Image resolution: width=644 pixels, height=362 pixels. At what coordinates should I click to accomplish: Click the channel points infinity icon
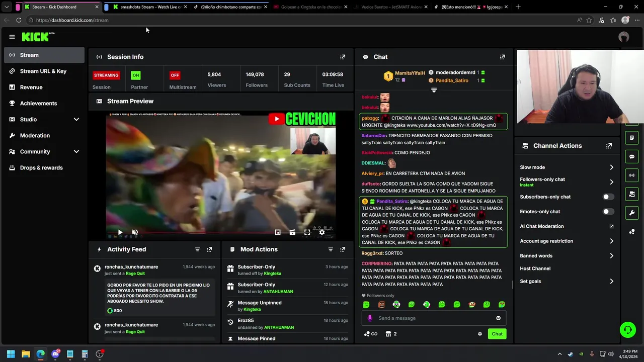tap(370, 334)
